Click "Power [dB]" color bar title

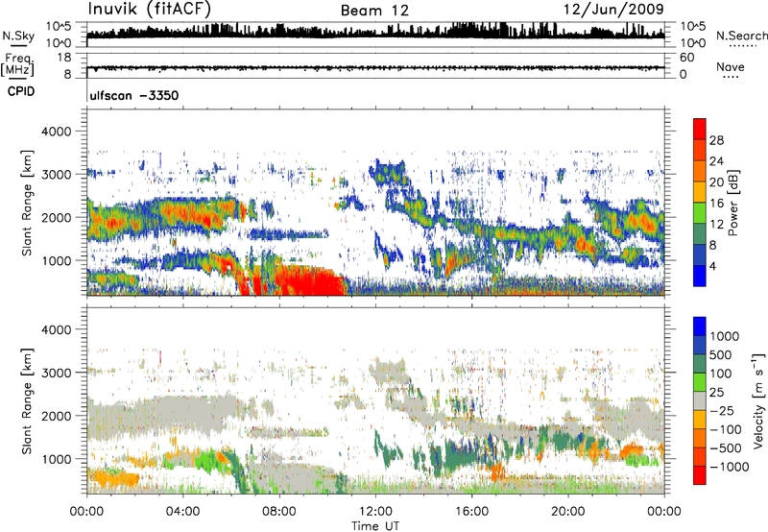tap(732, 203)
